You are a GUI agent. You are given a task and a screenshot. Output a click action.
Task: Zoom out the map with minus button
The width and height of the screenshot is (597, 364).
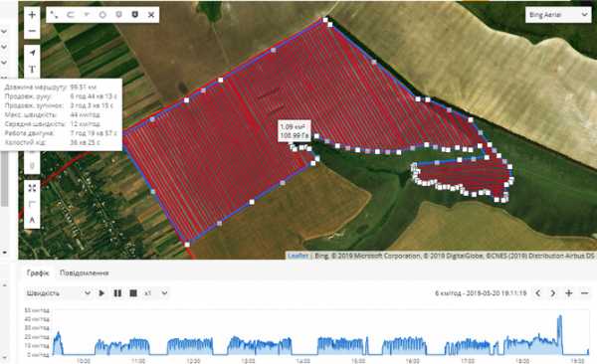(32, 31)
